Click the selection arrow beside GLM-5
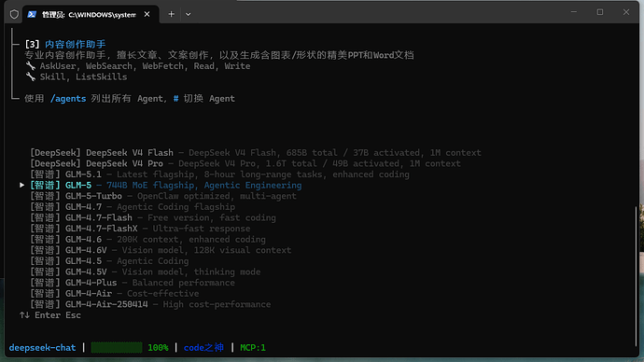This screenshot has height=362, width=644. pyautogui.click(x=21, y=185)
